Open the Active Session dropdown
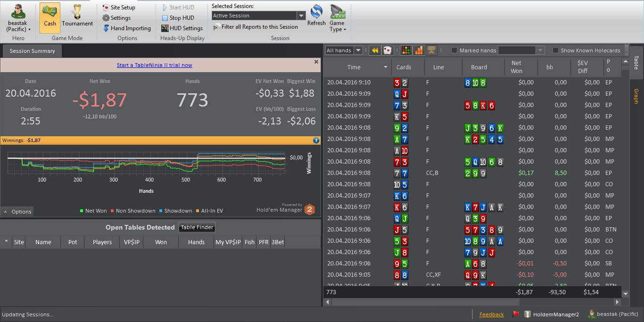This screenshot has width=644, height=322. point(259,16)
